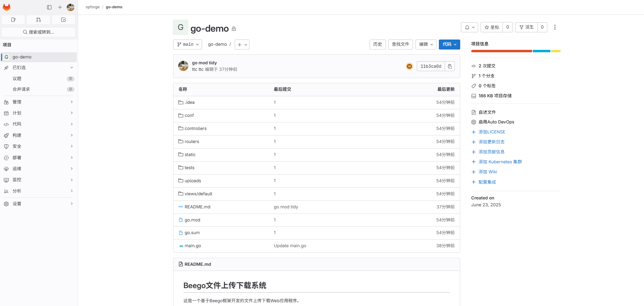644x306 pixels.
Task: Open assigned issues shortcut icon
Action: 13,20
